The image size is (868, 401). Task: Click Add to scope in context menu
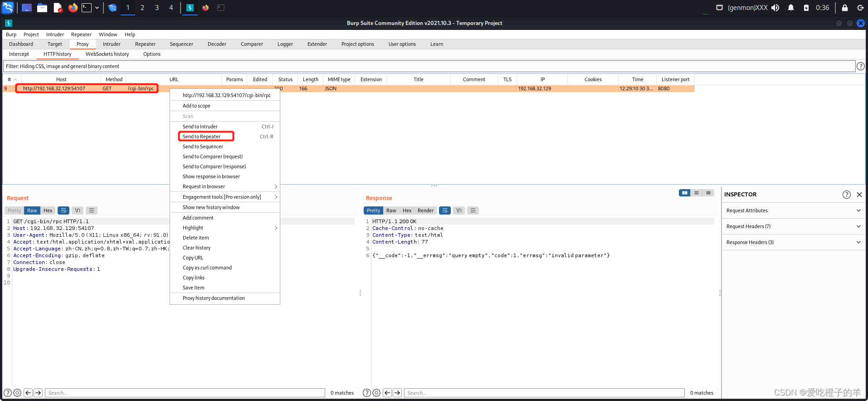click(225, 106)
